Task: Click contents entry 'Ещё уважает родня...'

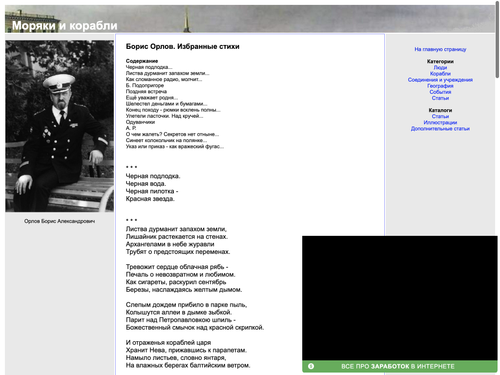Action: coord(152,97)
